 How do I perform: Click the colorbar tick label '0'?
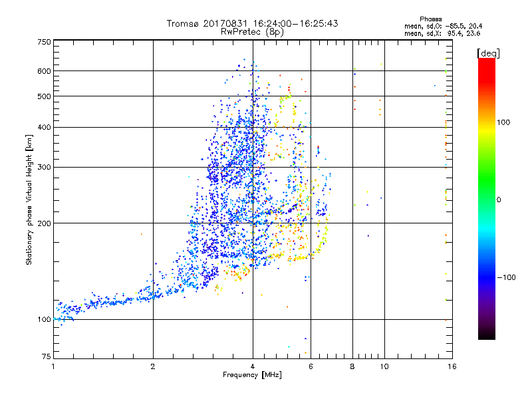pyautogui.click(x=499, y=200)
